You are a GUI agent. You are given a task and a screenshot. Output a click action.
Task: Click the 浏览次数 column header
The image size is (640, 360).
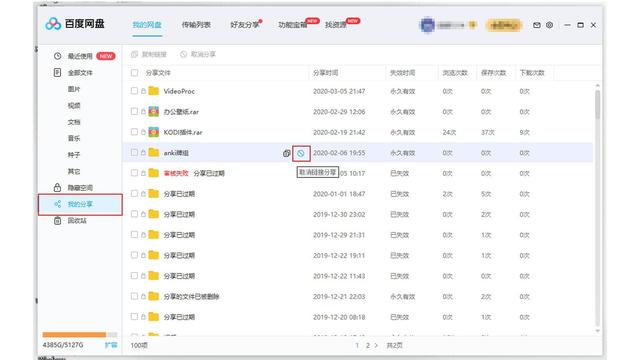[455, 73]
